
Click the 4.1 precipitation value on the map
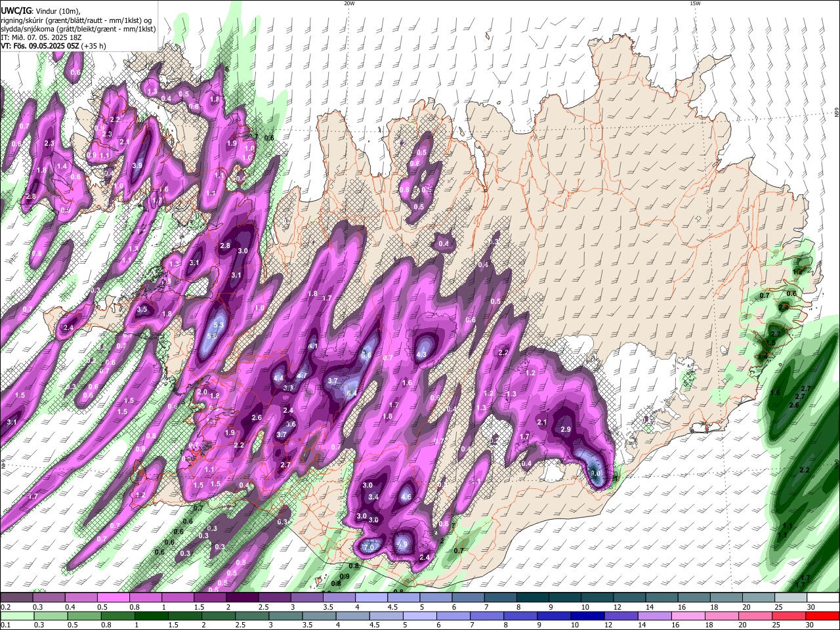(313, 346)
